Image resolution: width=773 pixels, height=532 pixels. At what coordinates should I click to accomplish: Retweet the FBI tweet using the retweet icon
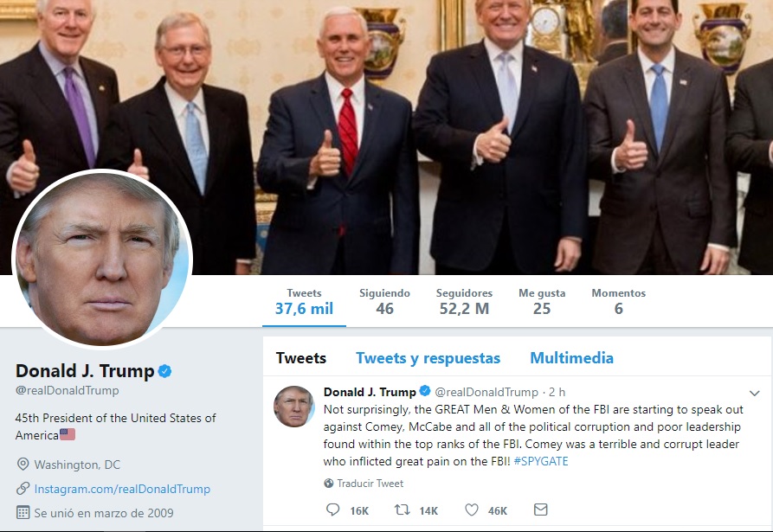403,510
